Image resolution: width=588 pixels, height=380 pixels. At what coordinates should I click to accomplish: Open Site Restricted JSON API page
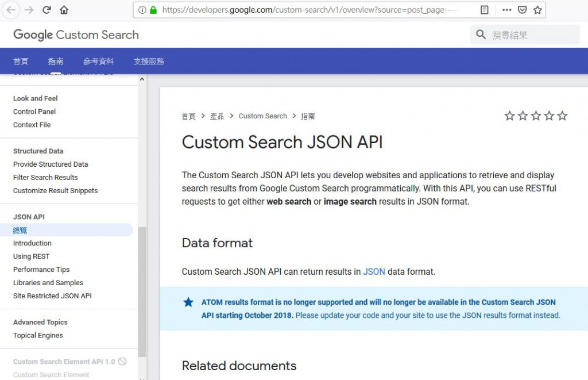click(x=52, y=295)
